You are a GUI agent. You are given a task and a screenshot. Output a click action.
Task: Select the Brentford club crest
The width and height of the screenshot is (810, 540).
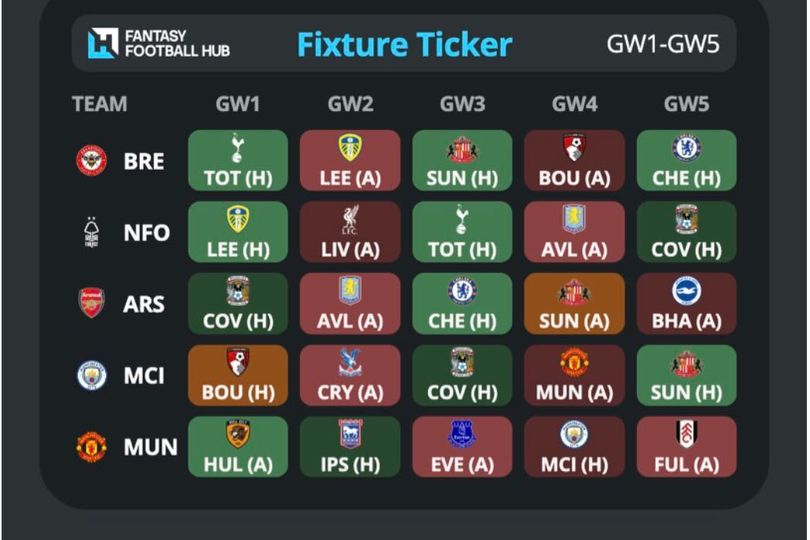click(x=91, y=161)
